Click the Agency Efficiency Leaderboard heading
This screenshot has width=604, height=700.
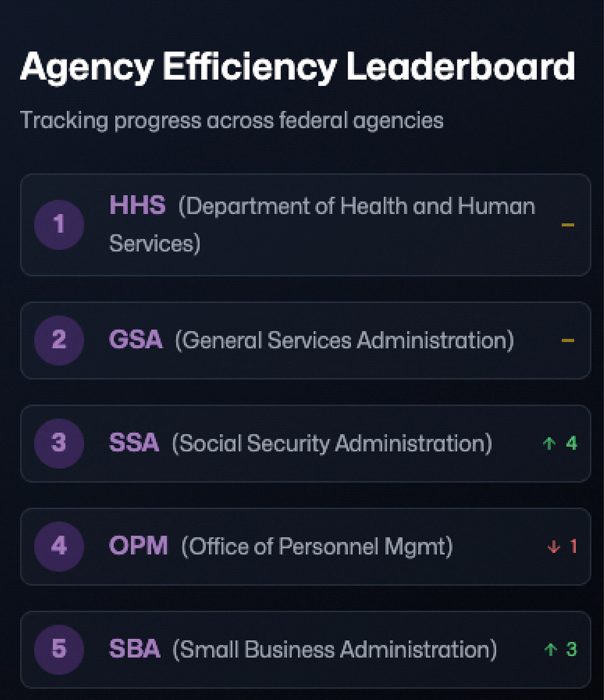click(297, 67)
